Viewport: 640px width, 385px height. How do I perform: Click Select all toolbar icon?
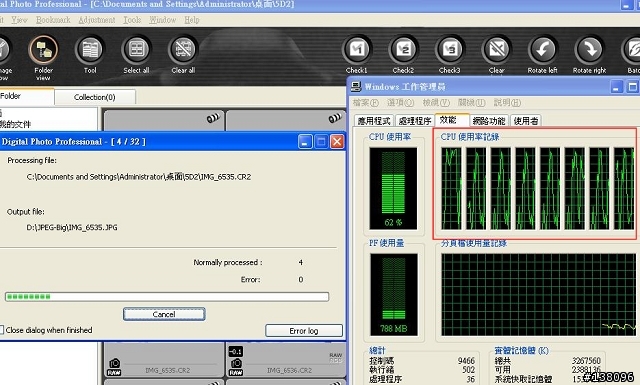coord(136,49)
